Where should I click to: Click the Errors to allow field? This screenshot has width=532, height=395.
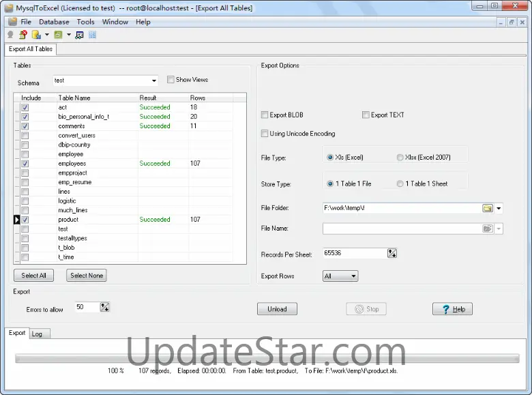click(87, 307)
